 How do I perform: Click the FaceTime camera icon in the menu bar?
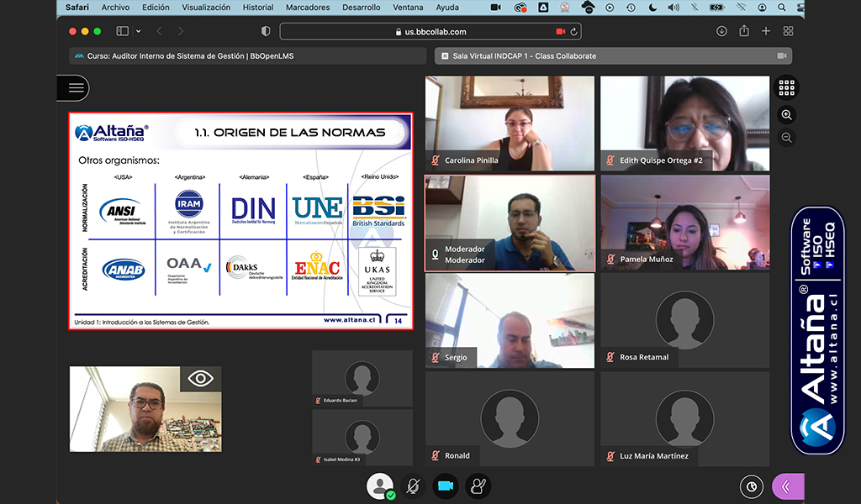[495, 7]
